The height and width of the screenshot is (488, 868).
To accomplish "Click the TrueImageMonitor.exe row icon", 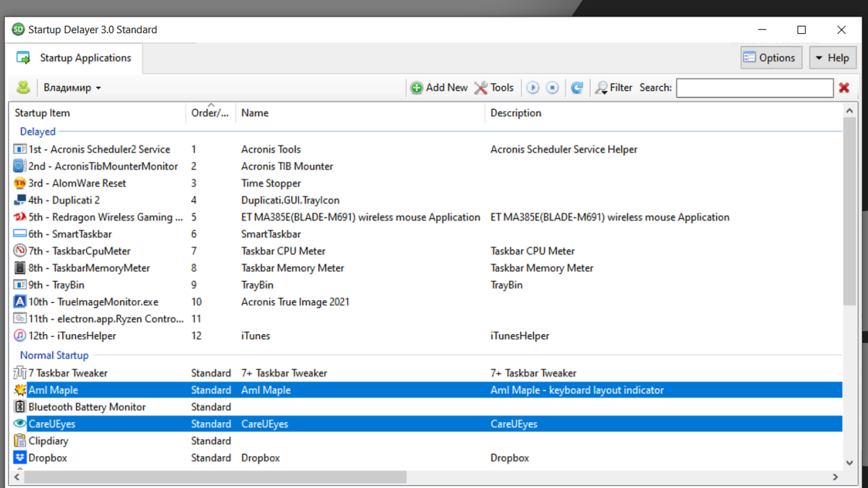I will click(x=20, y=302).
